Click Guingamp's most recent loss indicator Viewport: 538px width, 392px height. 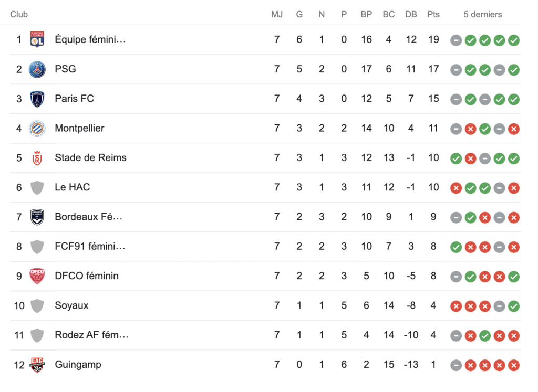514,365
